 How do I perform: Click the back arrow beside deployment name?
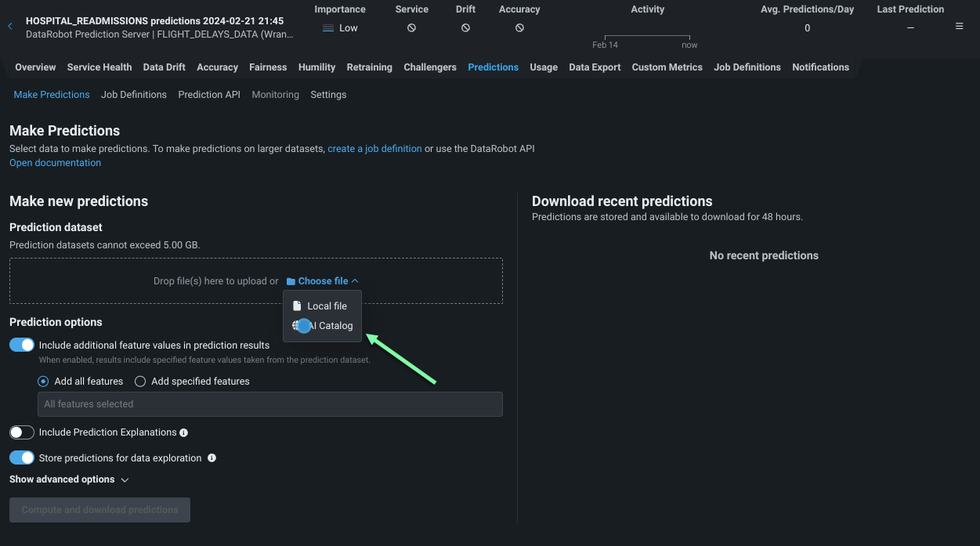tap(10, 27)
